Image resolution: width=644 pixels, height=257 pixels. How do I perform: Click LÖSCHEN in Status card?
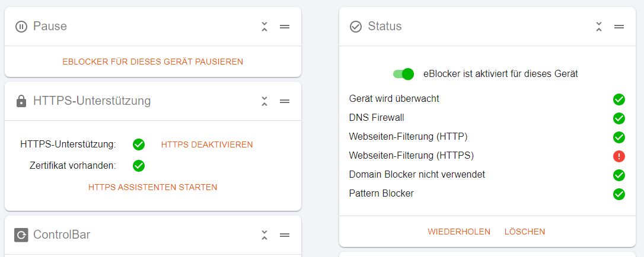click(525, 232)
